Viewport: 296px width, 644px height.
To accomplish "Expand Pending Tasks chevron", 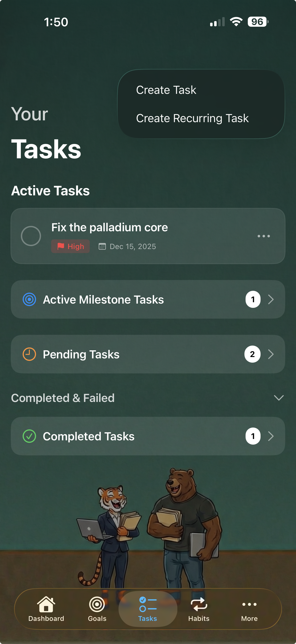I will (x=271, y=354).
